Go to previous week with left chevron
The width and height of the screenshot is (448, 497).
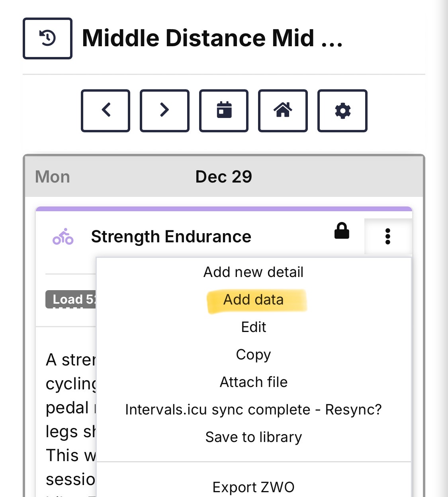(106, 110)
